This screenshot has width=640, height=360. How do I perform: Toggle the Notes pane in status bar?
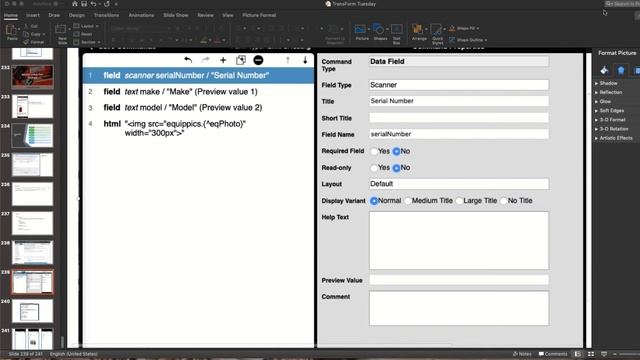pos(522,354)
